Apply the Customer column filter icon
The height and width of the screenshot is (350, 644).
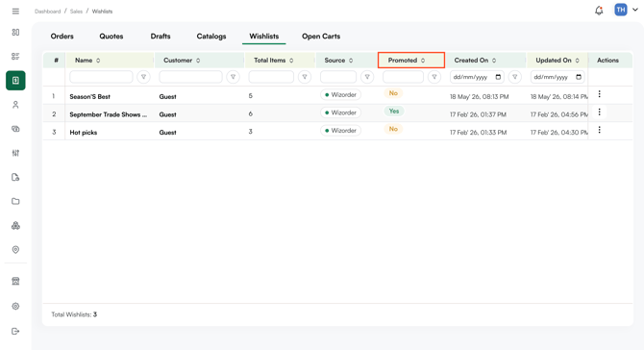click(233, 77)
